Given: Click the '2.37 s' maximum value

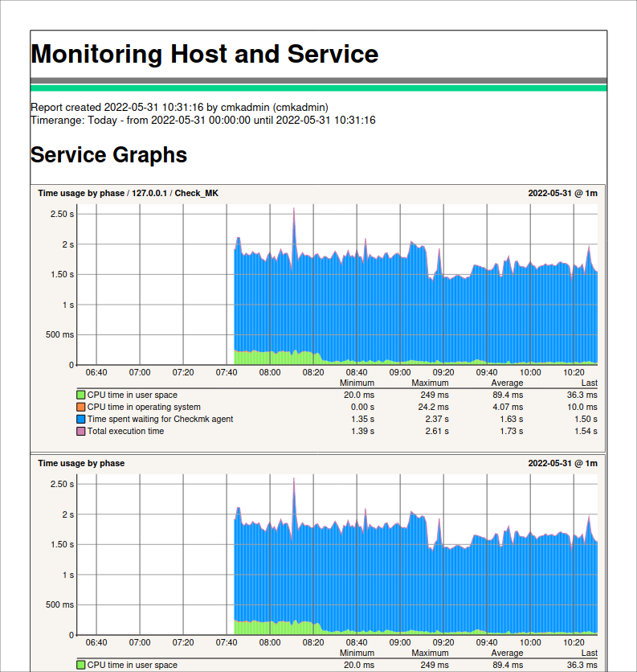Looking at the screenshot, I should pyautogui.click(x=437, y=419).
